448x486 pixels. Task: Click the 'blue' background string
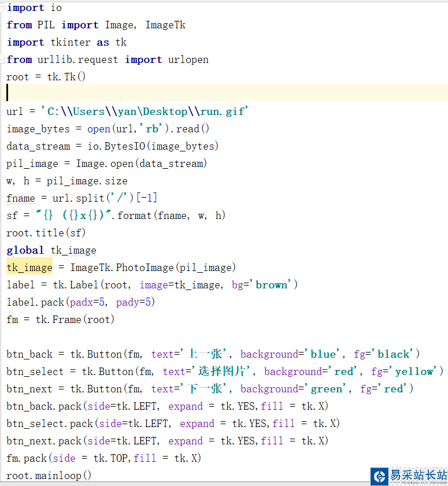[323, 354]
